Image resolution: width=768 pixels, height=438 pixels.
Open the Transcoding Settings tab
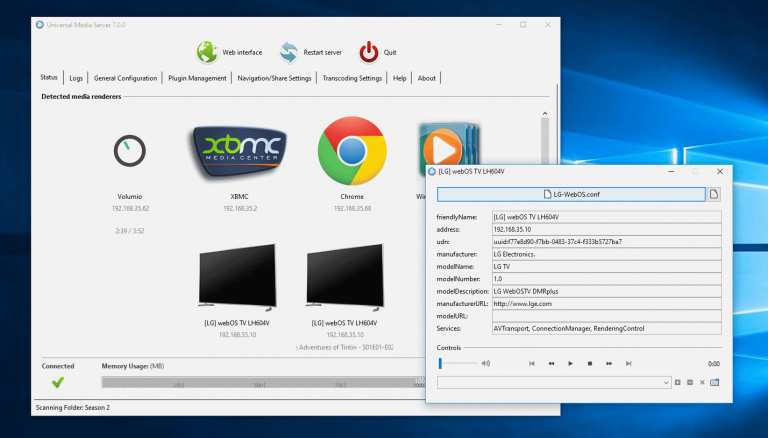(x=352, y=78)
